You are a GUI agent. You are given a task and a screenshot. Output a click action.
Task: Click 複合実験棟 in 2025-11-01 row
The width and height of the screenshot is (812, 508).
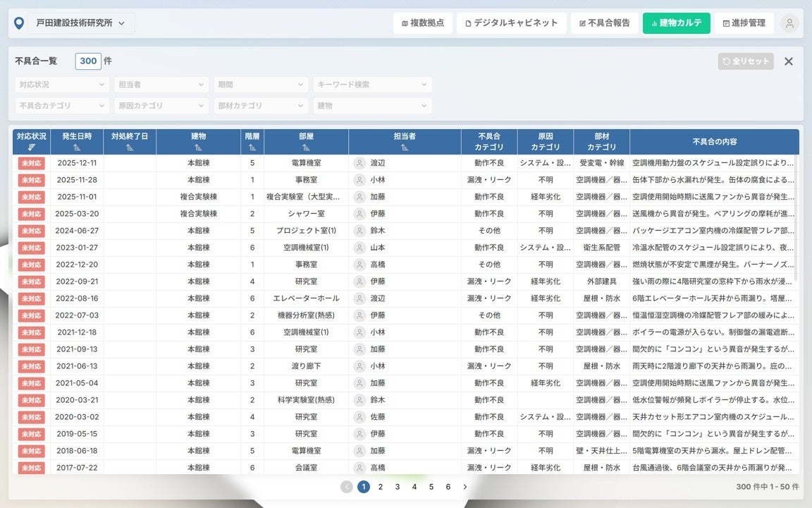198,197
